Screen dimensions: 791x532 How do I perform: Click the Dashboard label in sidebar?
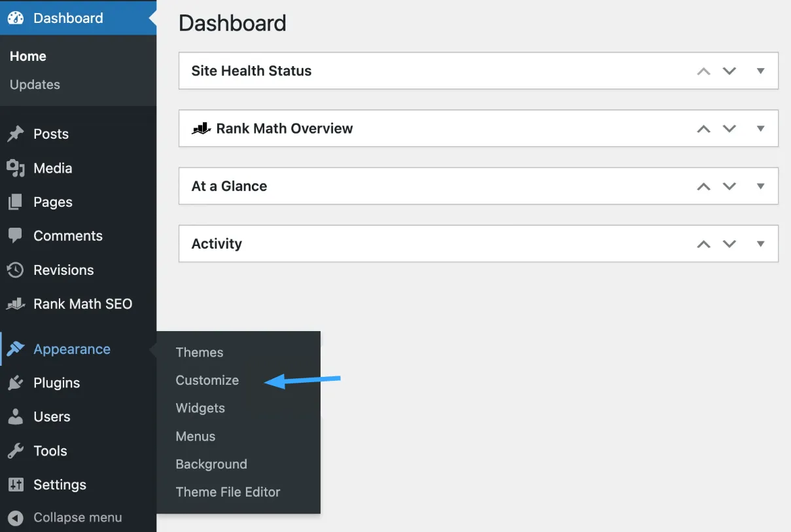pos(68,18)
